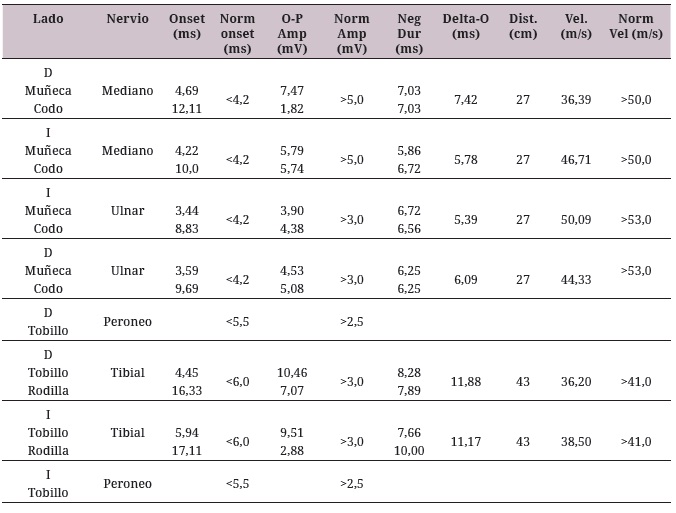Select the Delta-O value 11,17
The height and width of the screenshot is (513, 676).
tap(466, 441)
